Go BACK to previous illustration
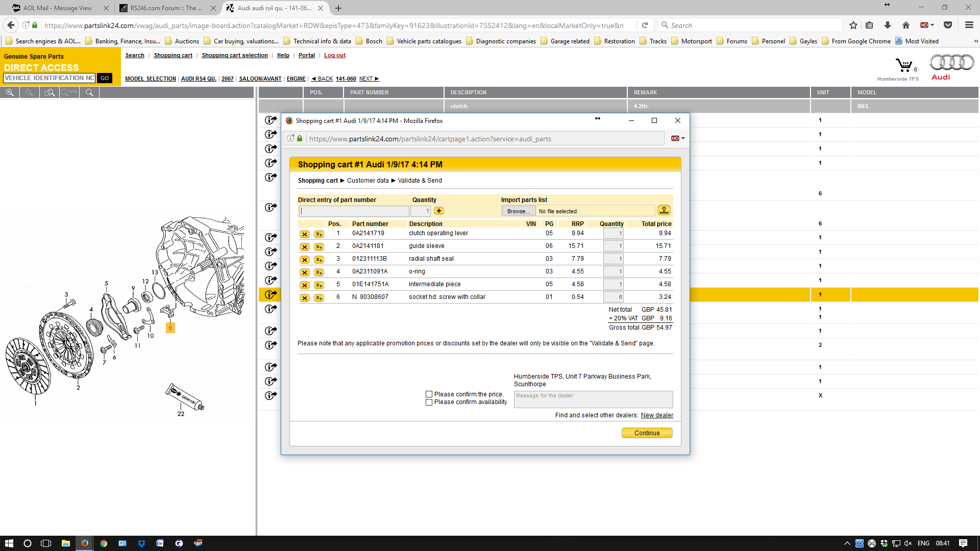Viewport: 980px width, 551px height. [x=322, y=79]
